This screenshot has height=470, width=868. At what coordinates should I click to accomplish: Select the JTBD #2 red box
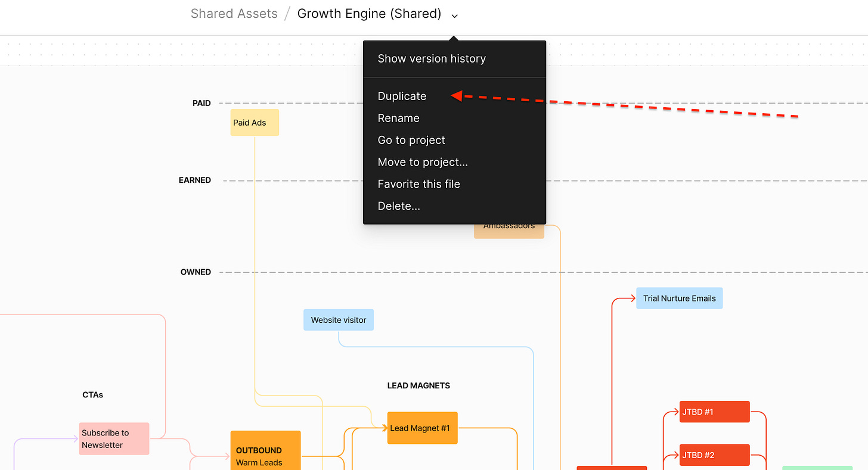coord(714,455)
